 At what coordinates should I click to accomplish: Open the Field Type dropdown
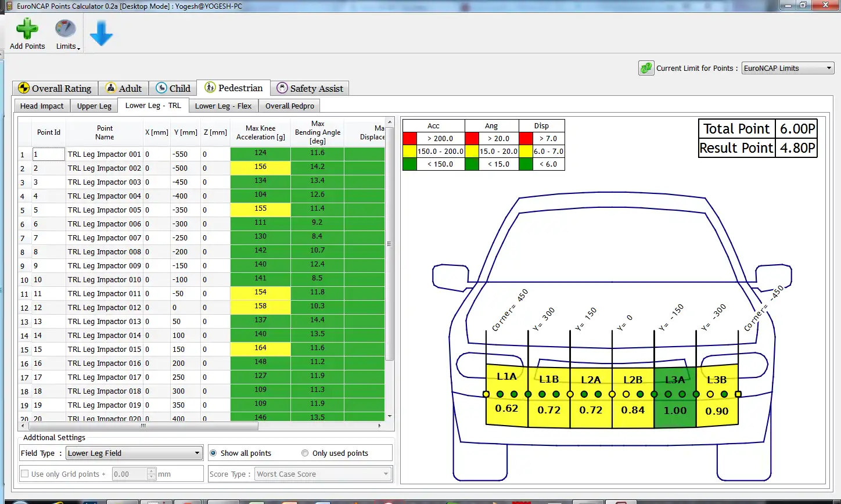(134, 453)
